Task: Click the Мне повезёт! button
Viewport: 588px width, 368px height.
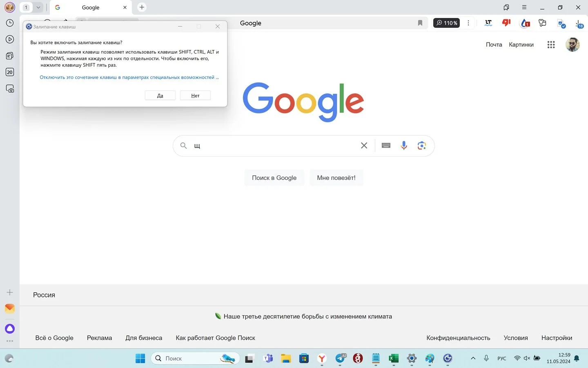Action: click(336, 178)
